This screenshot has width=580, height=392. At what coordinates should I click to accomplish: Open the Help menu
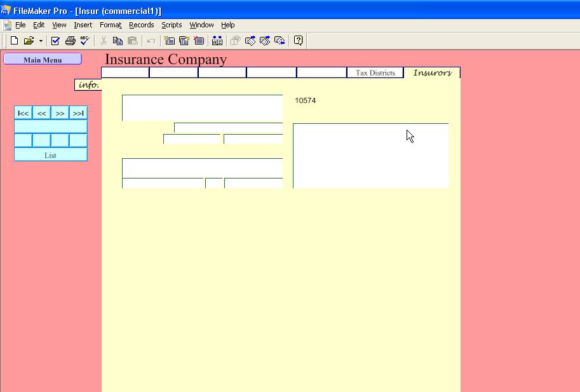(x=228, y=25)
